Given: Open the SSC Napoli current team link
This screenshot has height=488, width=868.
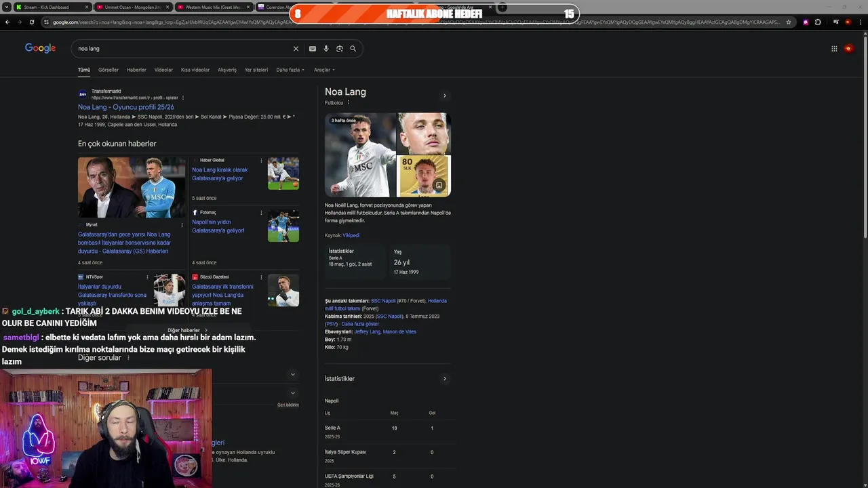Looking at the screenshot, I should click(x=383, y=301).
